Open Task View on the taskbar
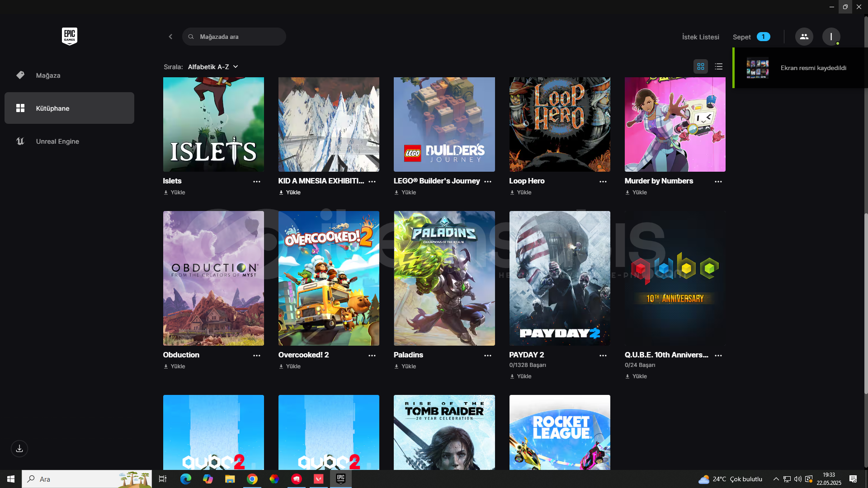The height and width of the screenshot is (488, 868). 163,479
